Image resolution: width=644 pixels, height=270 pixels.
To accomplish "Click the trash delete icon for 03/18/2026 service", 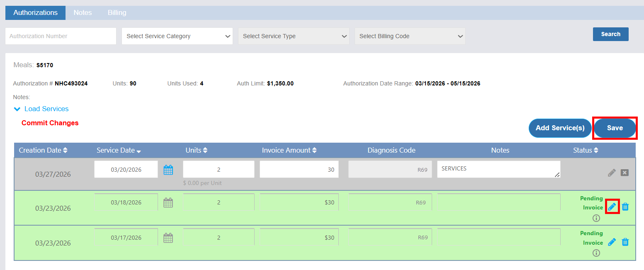I will pyautogui.click(x=625, y=207).
